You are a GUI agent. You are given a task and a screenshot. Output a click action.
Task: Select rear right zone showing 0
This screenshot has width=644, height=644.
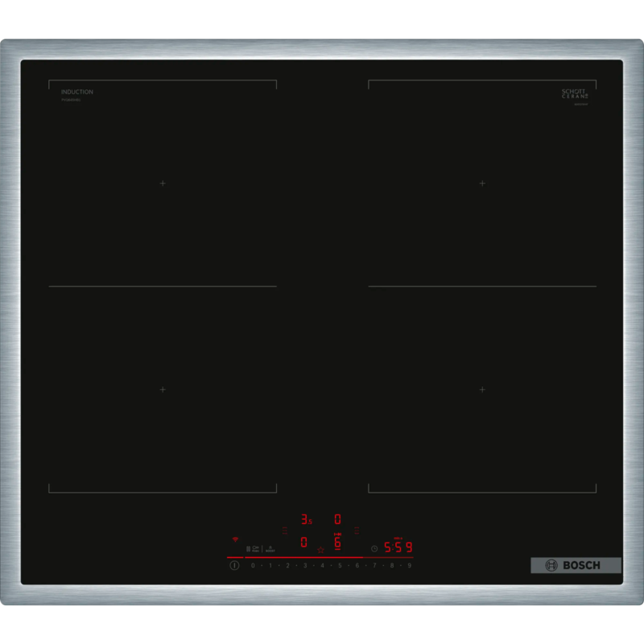coord(337,520)
